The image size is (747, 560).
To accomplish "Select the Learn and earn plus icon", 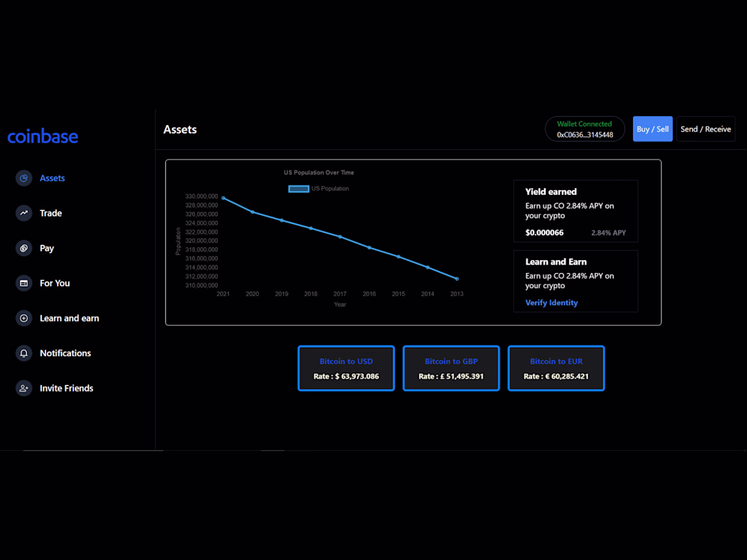I will pos(22,318).
